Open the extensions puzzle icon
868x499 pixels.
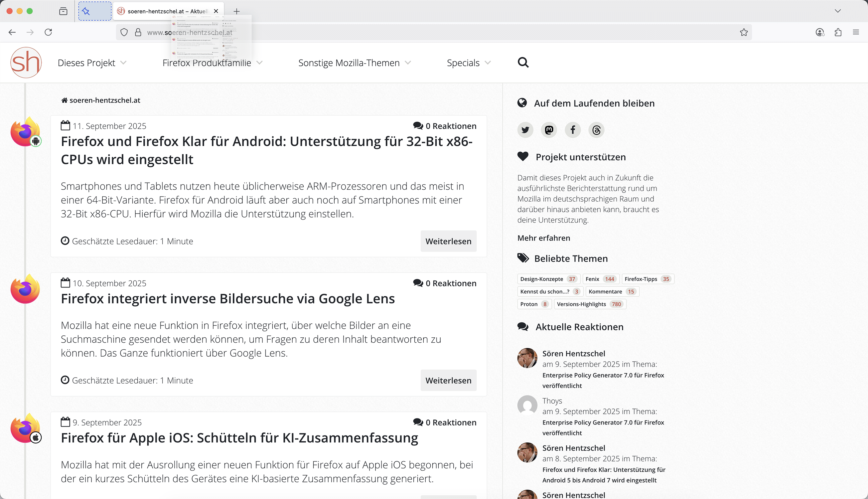click(x=838, y=32)
